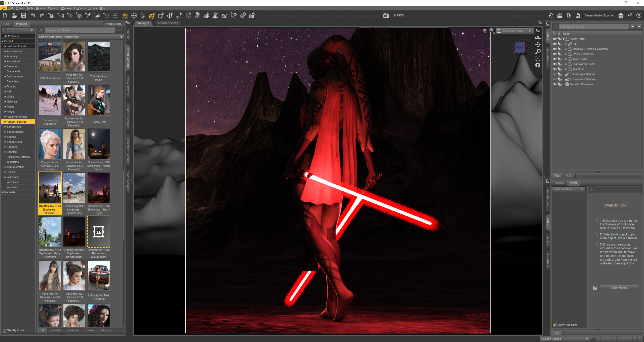
Task: Switch to the Render Library tab
Action: click(x=168, y=23)
